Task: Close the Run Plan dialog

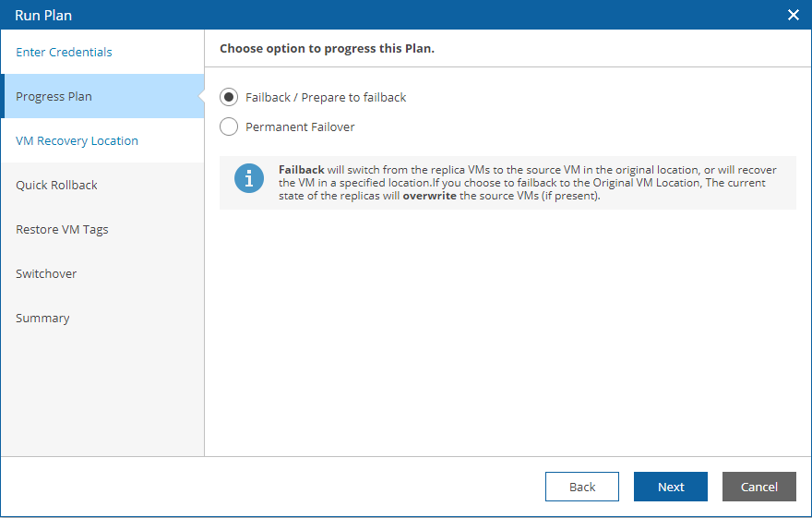Action: coord(793,15)
